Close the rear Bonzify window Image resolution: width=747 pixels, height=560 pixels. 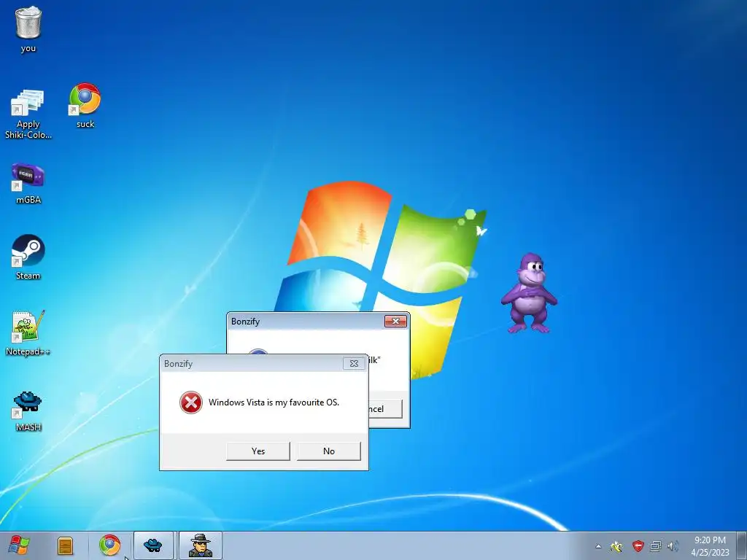click(x=395, y=322)
